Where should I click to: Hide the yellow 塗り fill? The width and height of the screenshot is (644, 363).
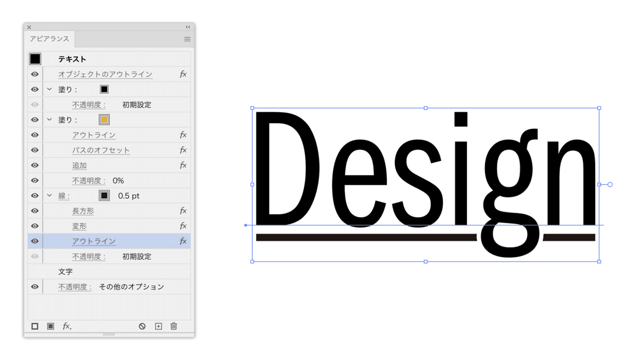coord(35,120)
